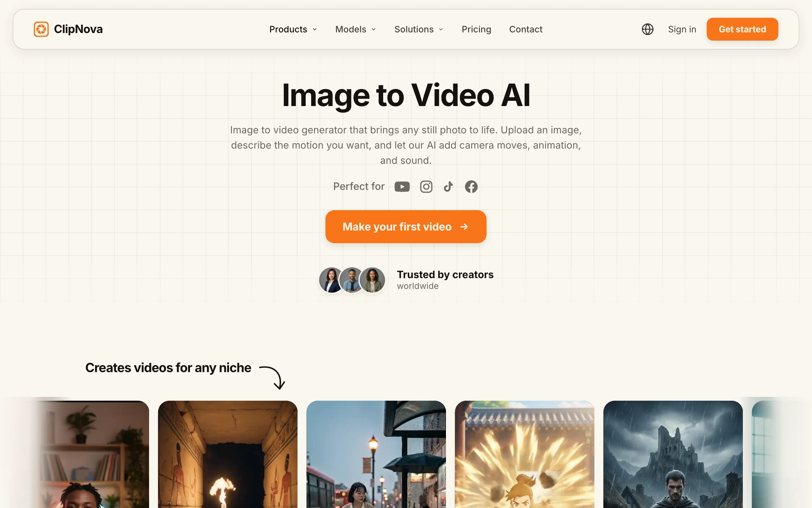Click Make your first video button
Screen dimensions: 812x508
click(406, 227)
